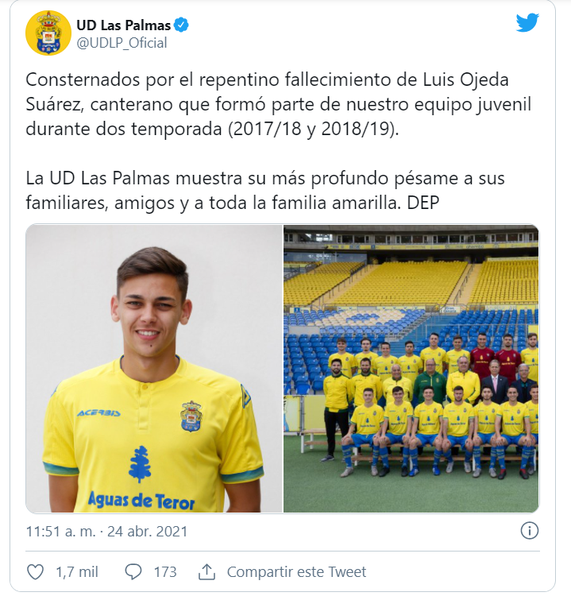Open the player portrait photo
The image size is (571, 600).
tap(154, 368)
